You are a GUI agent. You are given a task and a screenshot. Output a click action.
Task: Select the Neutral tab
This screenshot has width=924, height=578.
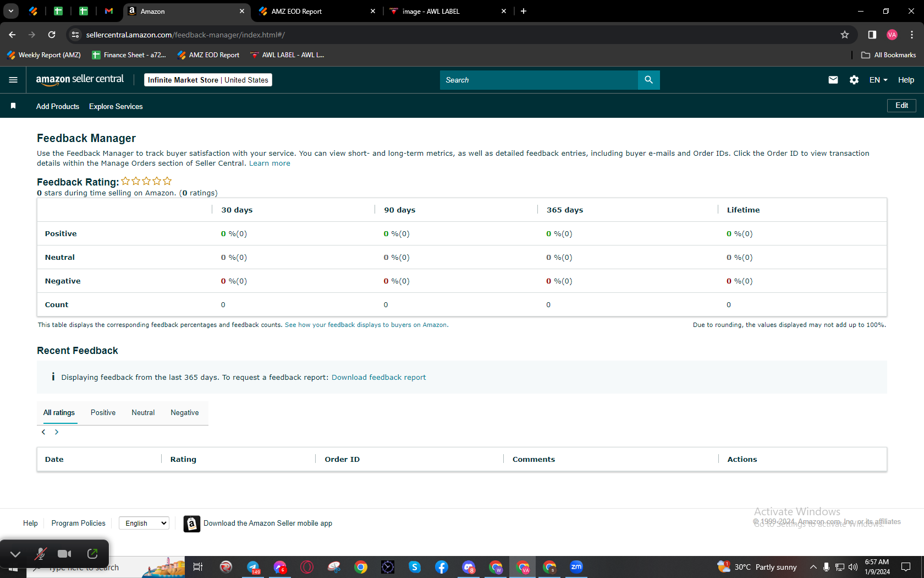(x=143, y=413)
